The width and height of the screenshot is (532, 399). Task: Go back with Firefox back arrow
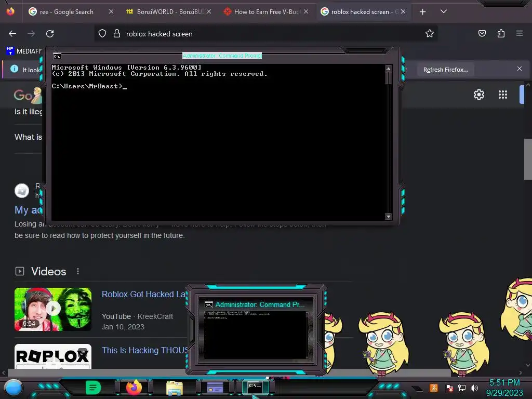(x=12, y=34)
